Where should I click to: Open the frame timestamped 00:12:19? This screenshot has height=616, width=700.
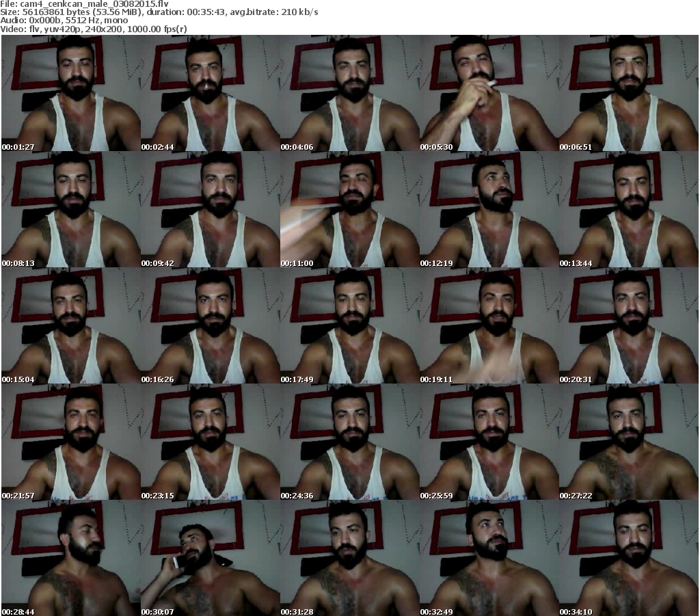(489, 209)
